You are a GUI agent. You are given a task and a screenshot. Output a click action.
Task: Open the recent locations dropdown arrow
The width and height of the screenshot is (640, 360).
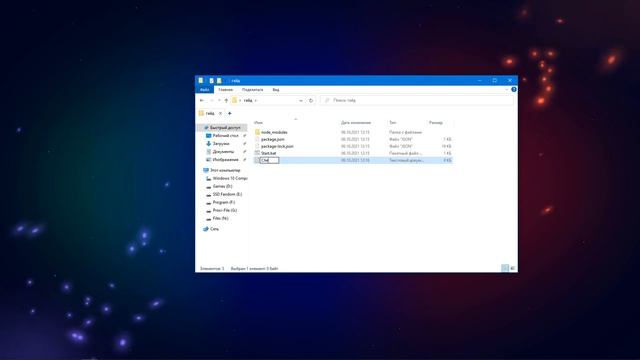pos(219,100)
